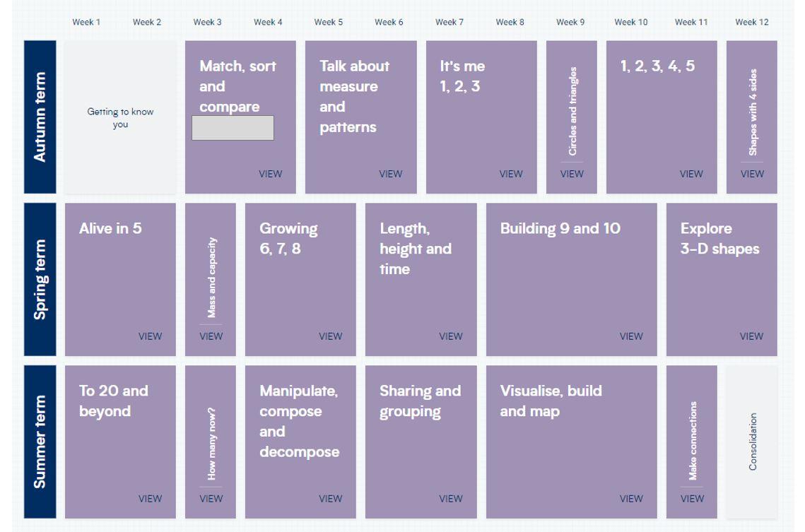Open VIEW for 1, 2, 3, 4, 5 block
Image resolution: width=805 pixels, height=532 pixels.
tap(691, 174)
